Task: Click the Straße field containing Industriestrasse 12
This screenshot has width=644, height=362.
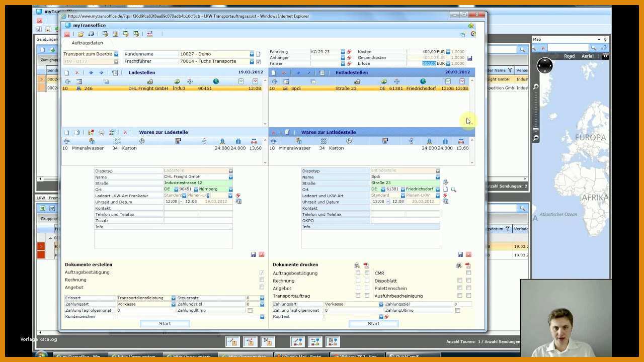Action: [x=198, y=183]
